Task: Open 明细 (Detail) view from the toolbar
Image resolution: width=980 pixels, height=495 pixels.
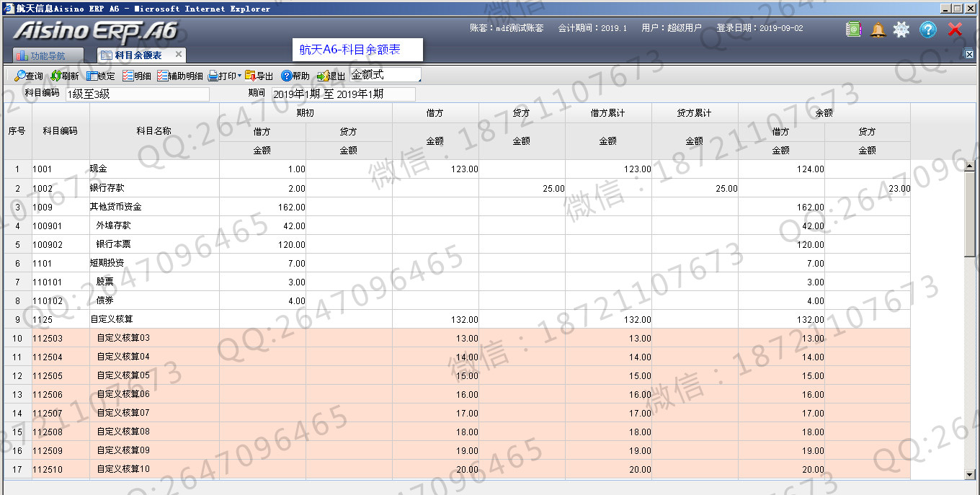Action: 136,76
